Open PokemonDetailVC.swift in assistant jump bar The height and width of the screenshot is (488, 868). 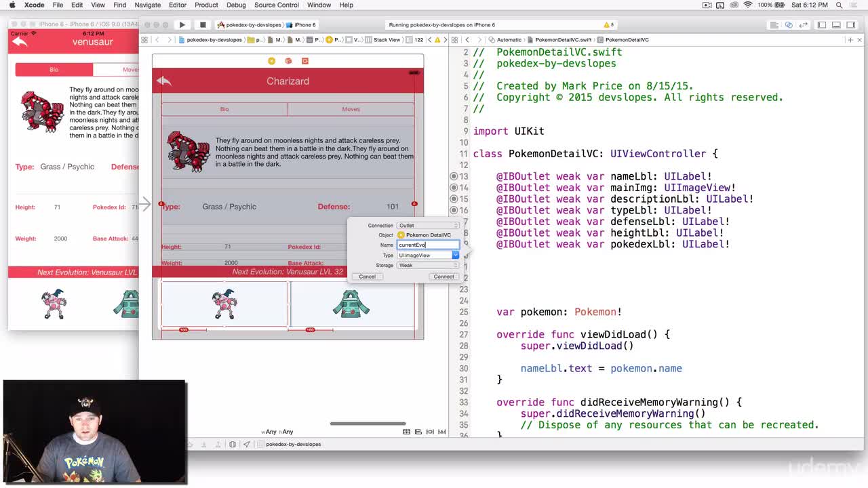[559, 40]
